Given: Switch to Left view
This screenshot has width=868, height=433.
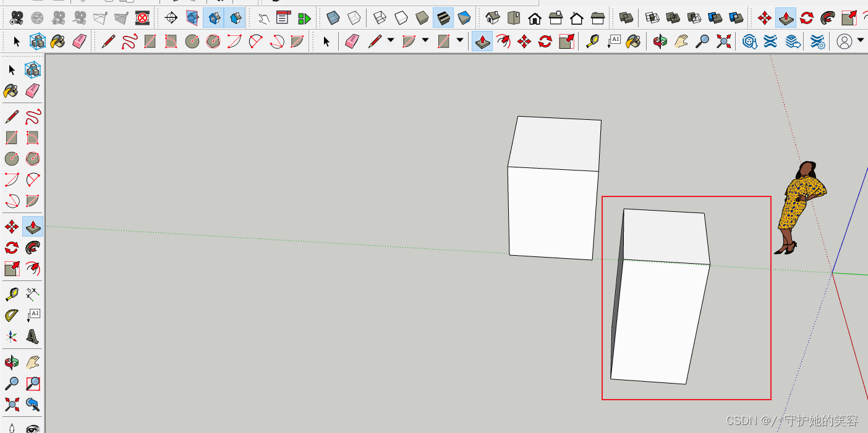Looking at the screenshot, I should [598, 18].
